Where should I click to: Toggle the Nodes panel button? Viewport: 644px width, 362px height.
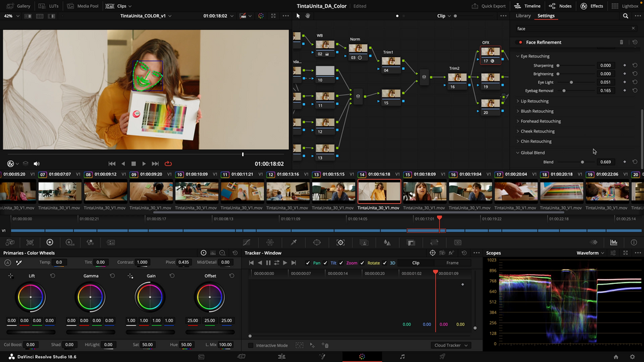pyautogui.click(x=560, y=6)
